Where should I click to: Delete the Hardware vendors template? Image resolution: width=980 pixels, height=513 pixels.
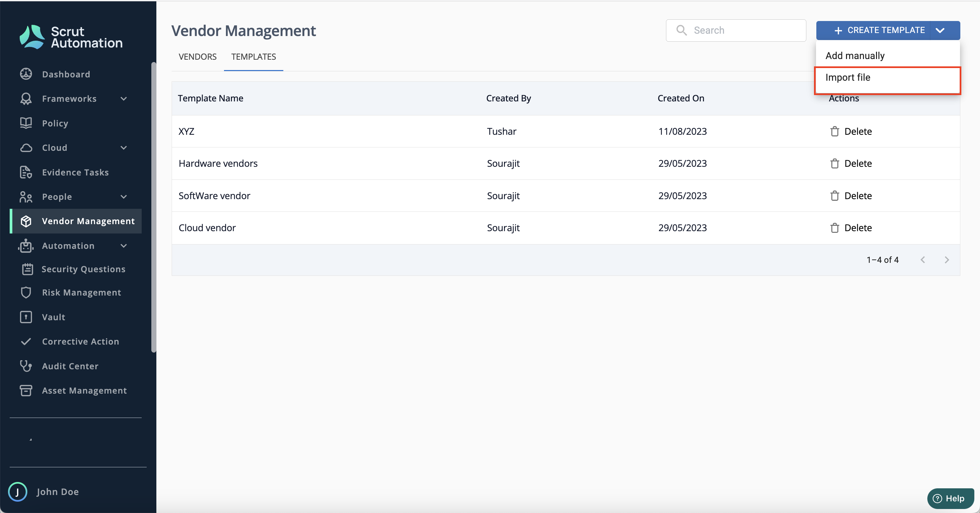click(x=851, y=163)
